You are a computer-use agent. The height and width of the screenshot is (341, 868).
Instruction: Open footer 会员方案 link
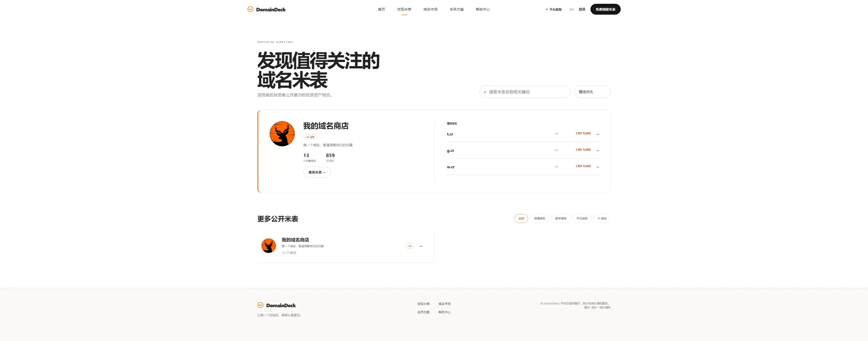tap(423, 312)
